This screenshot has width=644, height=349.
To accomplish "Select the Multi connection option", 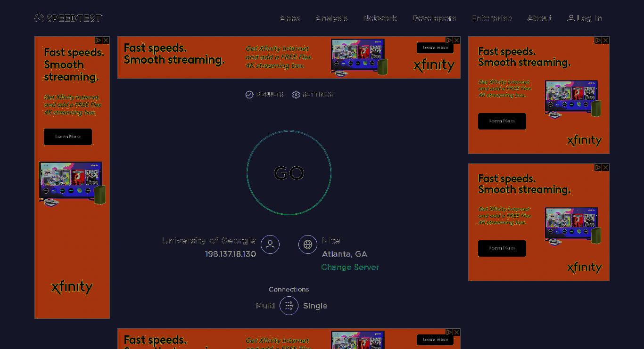I will pyautogui.click(x=265, y=306).
